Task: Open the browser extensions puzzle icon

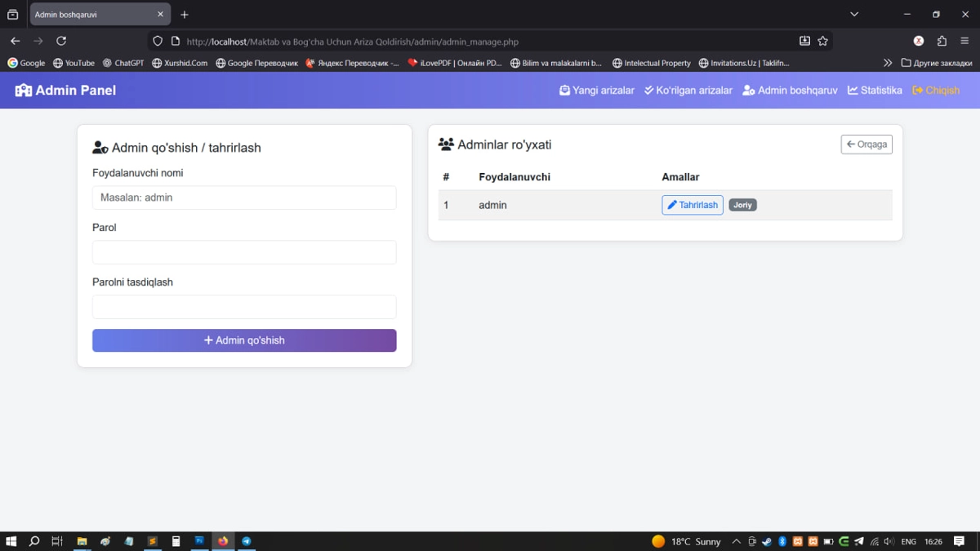Action: [x=942, y=41]
